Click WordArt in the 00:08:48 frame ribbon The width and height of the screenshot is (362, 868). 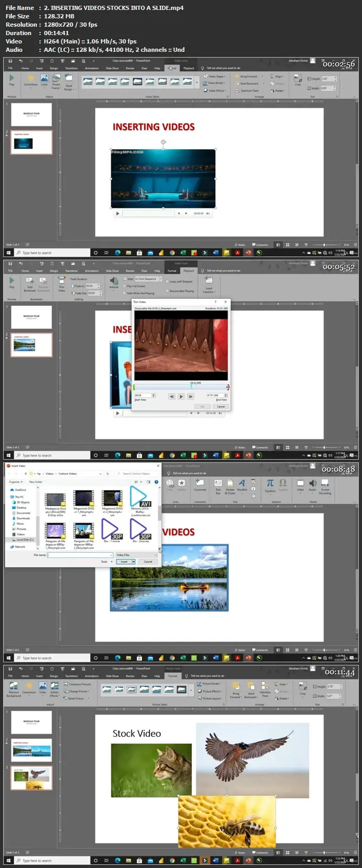(242, 485)
